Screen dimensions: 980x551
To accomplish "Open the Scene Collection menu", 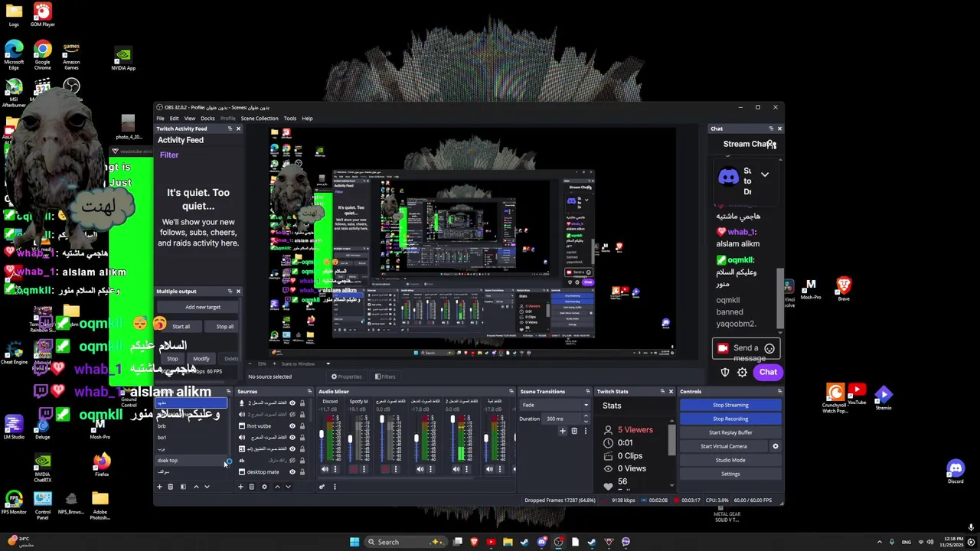I will [x=260, y=119].
